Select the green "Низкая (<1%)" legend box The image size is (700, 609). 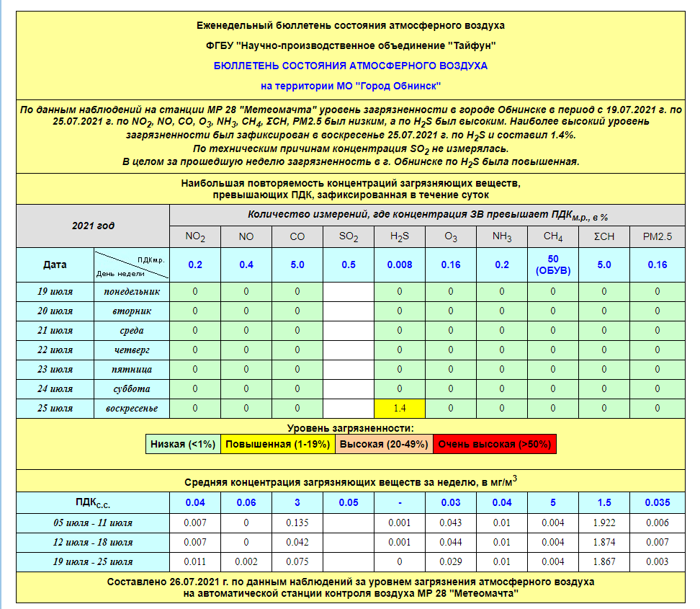click(183, 444)
